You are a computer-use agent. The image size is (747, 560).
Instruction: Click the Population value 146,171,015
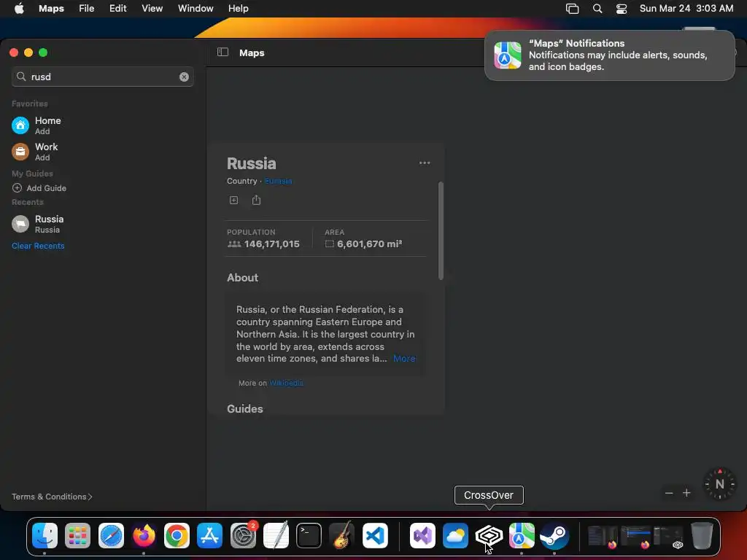[x=271, y=244]
